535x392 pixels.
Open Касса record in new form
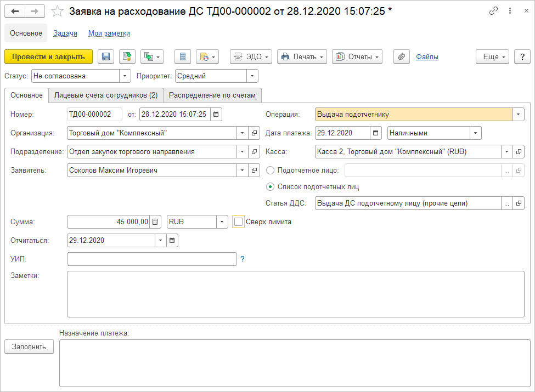tap(519, 152)
